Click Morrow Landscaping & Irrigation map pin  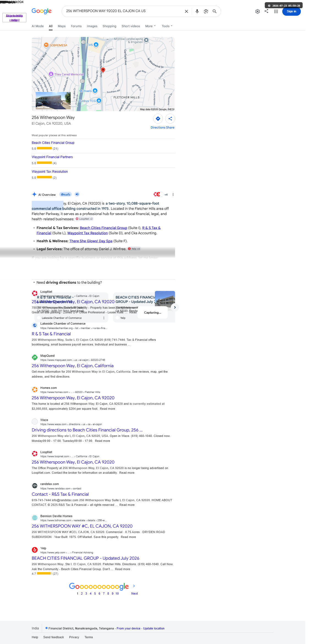pos(147,40)
